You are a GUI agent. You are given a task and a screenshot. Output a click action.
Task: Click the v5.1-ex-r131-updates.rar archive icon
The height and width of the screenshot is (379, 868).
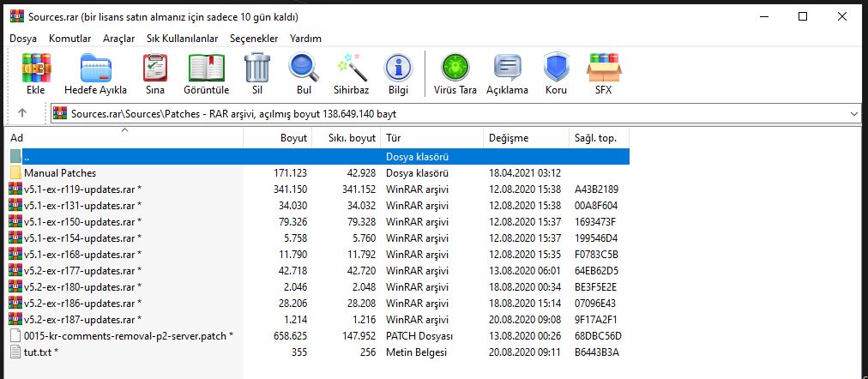point(15,205)
